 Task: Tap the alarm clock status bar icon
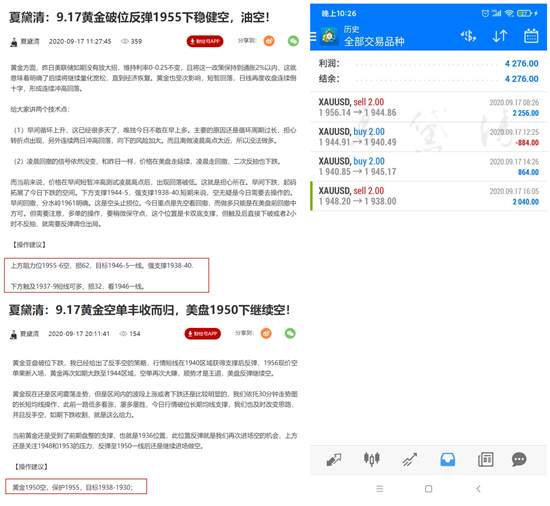point(485,13)
